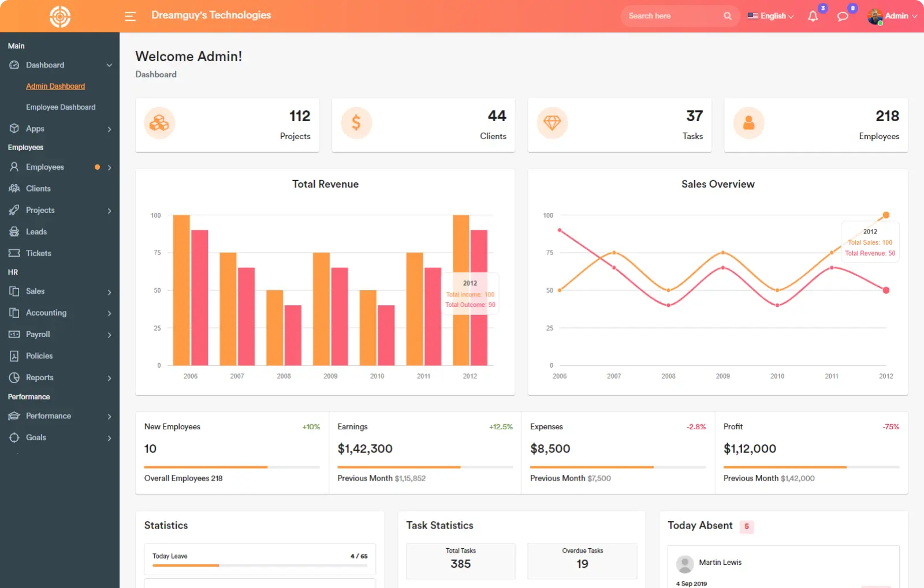This screenshot has height=588, width=924.
Task: Click the search magnifier icon
Action: pyautogui.click(x=728, y=16)
